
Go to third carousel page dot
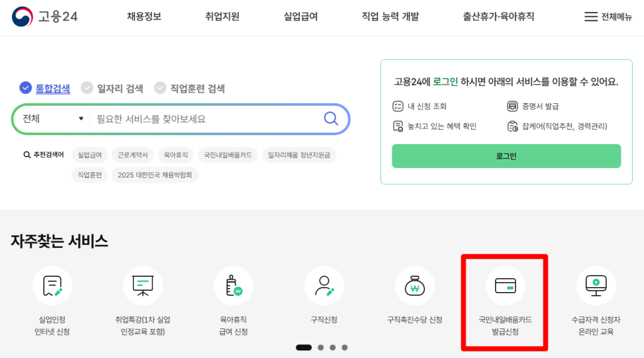(x=333, y=348)
